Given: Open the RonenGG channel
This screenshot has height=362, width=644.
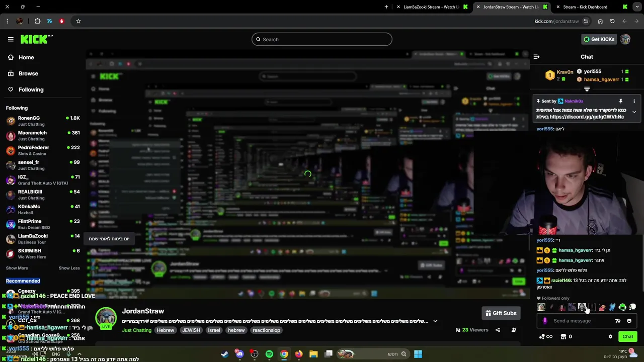Looking at the screenshot, I should click(43, 121).
